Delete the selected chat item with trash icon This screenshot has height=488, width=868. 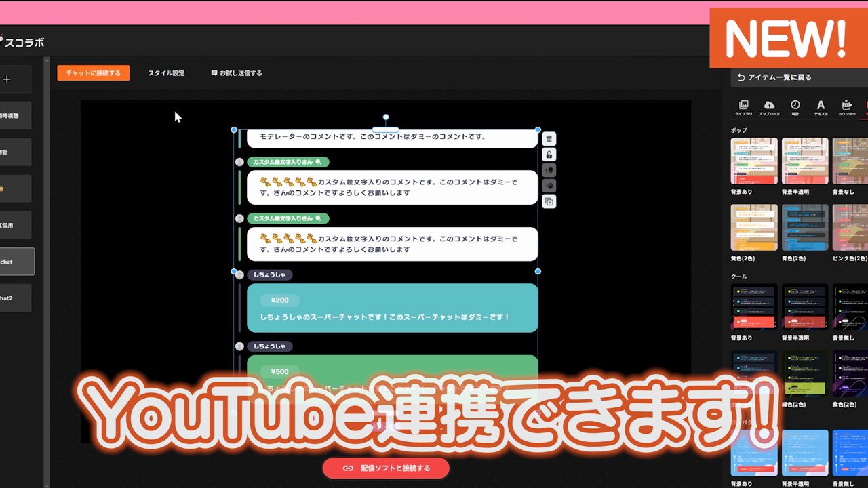click(549, 139)
